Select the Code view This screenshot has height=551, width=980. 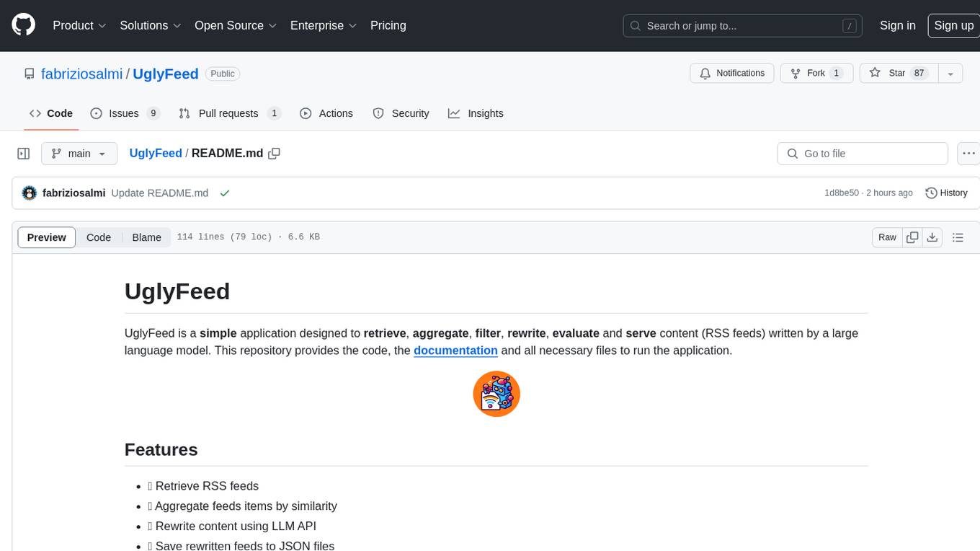(99, 237)
